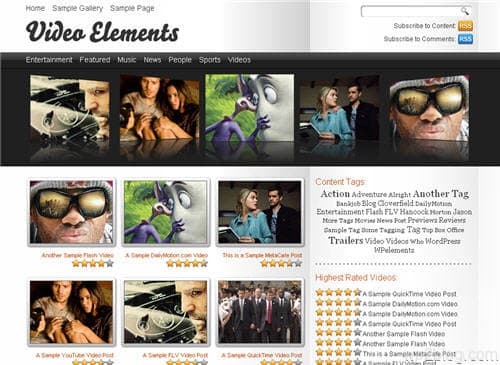Click the Top Box Office tag
Image resolution: width=500 pixels, height=365 pixels.
point(443,230)
